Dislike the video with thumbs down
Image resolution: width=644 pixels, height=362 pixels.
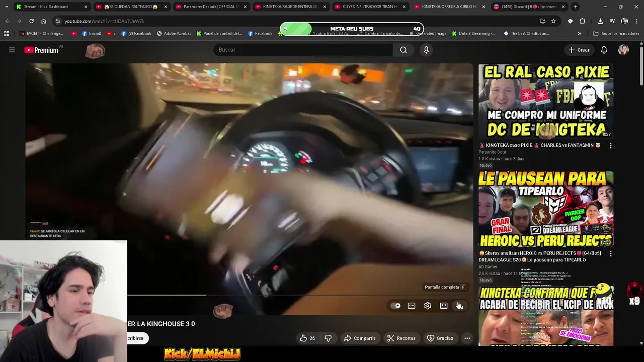pyautogui.click(x=328, y=338)
